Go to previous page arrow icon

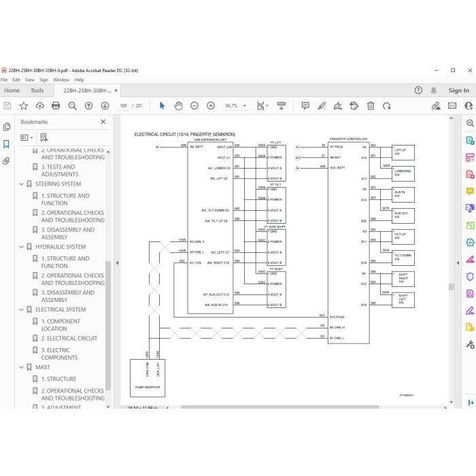88,105
